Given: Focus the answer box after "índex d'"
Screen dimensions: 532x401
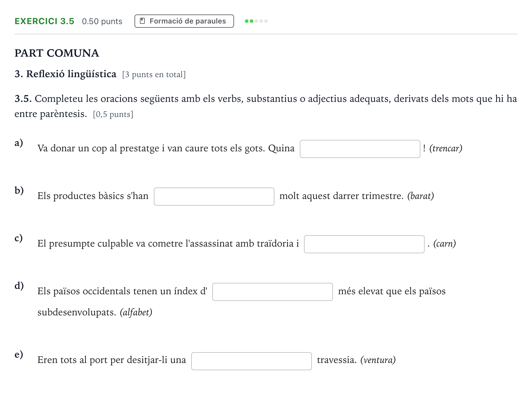Looking at the screenshot, I should tap(273, 292).
